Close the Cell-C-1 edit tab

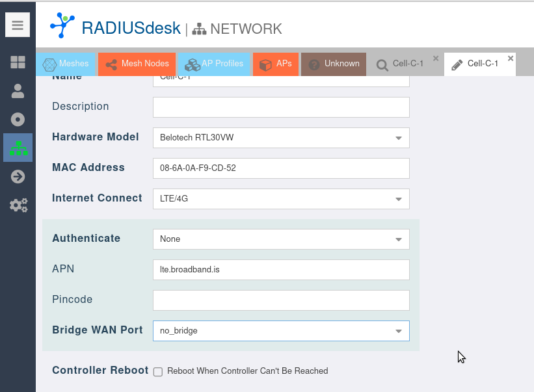point(511,59)
